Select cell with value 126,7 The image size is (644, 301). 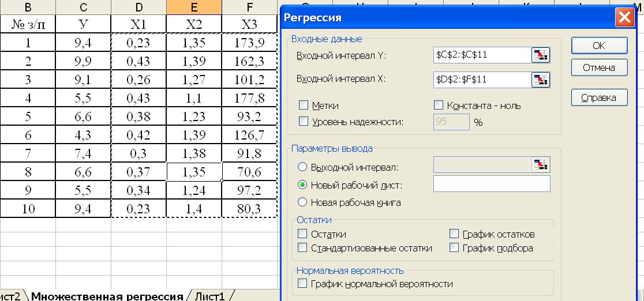tap(249, 135)
